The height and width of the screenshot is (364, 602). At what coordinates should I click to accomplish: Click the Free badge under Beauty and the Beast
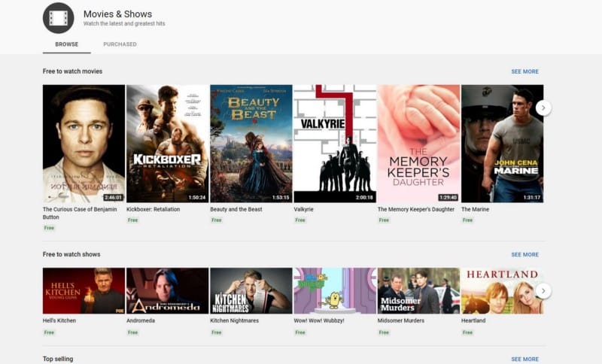click(217, 220)
